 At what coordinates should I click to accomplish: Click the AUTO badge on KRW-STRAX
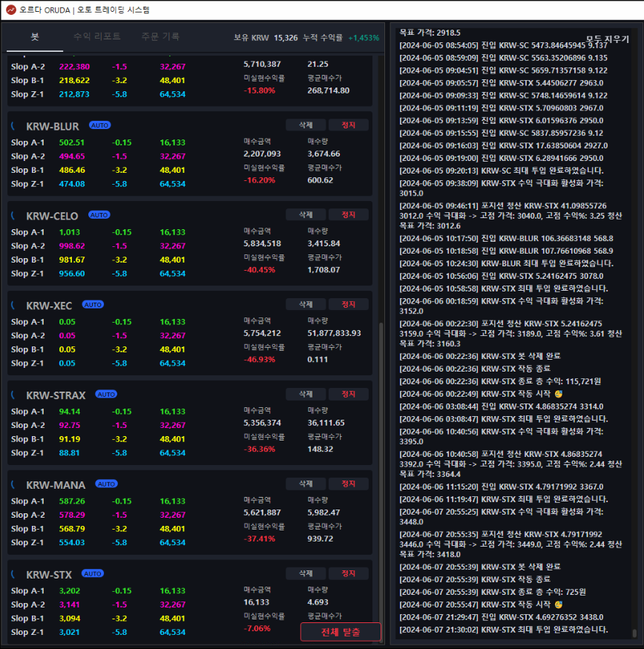(x=106, y=394)
